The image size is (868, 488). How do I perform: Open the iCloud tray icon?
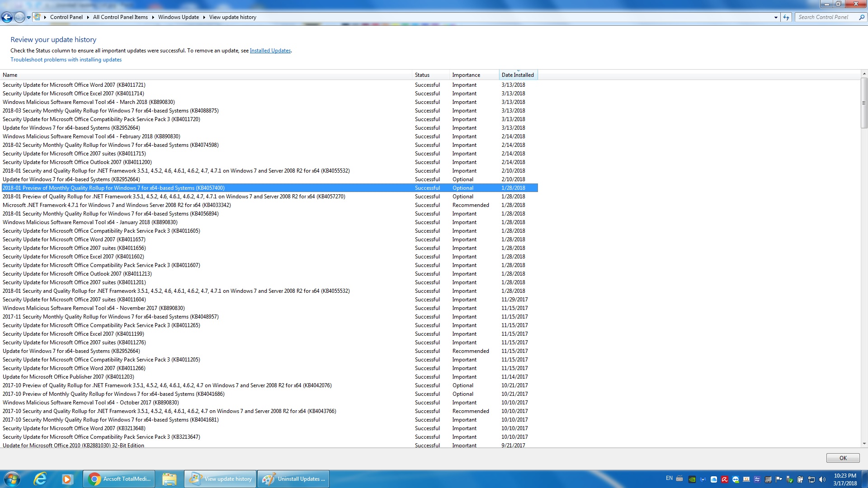click(x=714, y=479)
